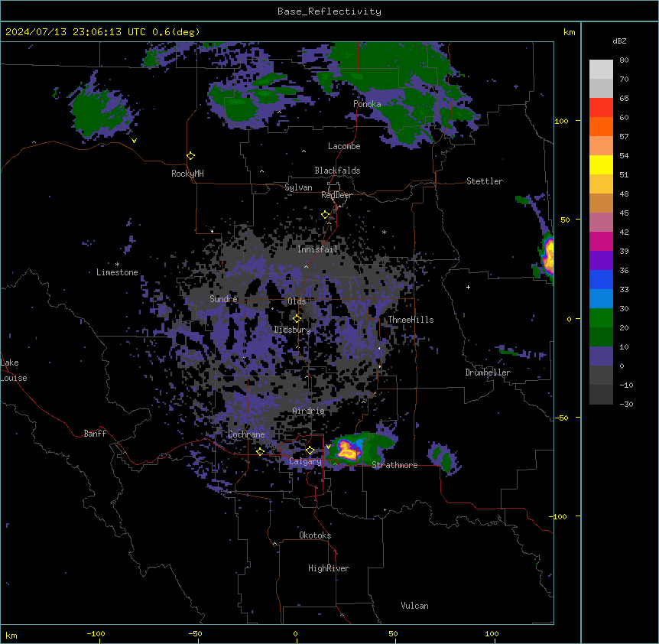Pick the magenta 39-42 dBZ legend swatch

(601, 241)
